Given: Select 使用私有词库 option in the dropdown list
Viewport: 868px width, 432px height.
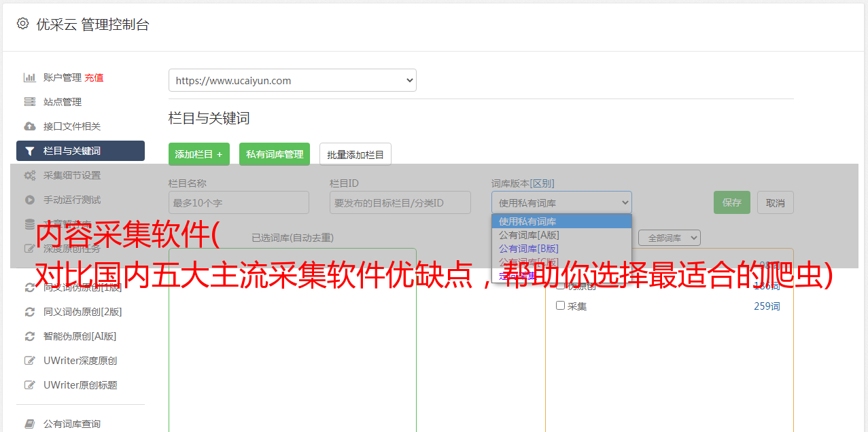Looking at the screenshot, I should click(x=561, y=221).
